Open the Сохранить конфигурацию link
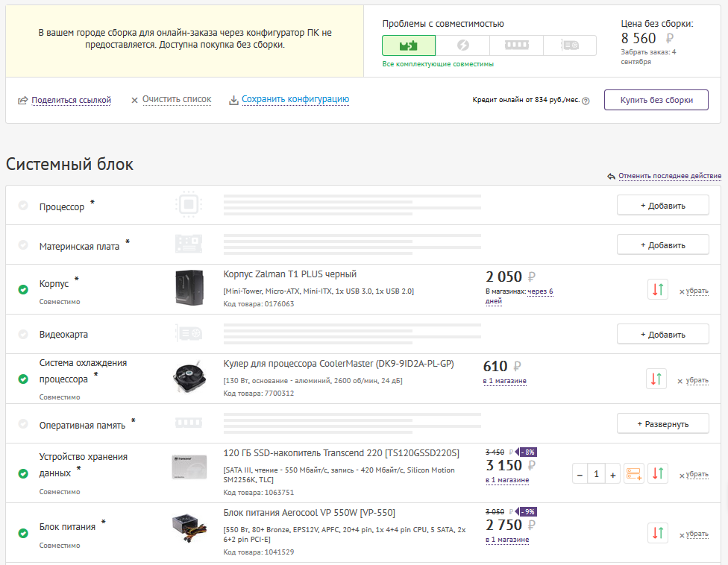The image size is (728, 565). (x=295, y=99)
